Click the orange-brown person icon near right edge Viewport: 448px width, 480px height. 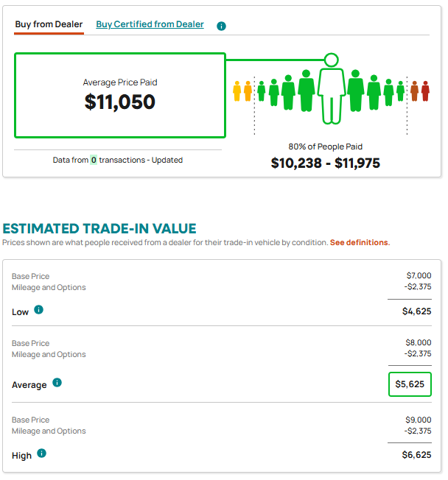[414, 91]
